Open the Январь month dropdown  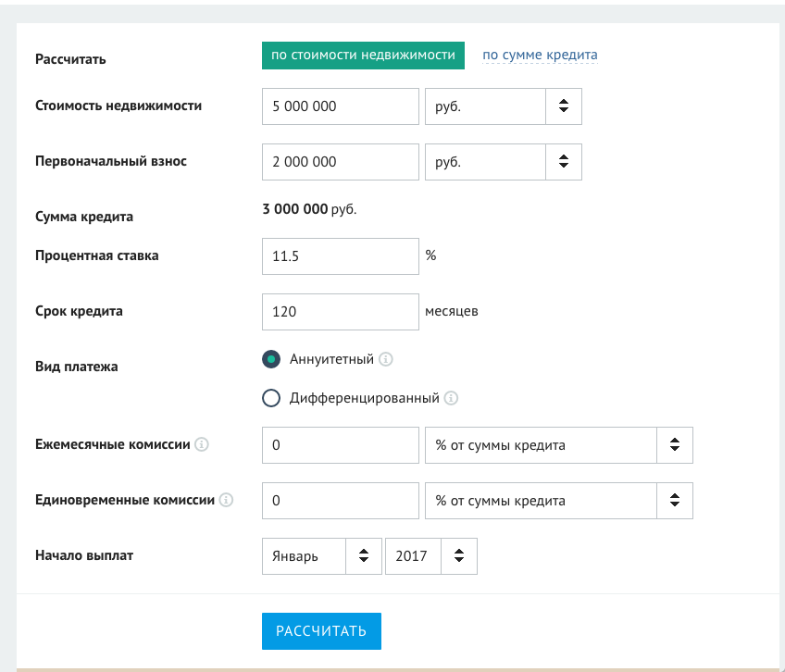click(322, 556)
